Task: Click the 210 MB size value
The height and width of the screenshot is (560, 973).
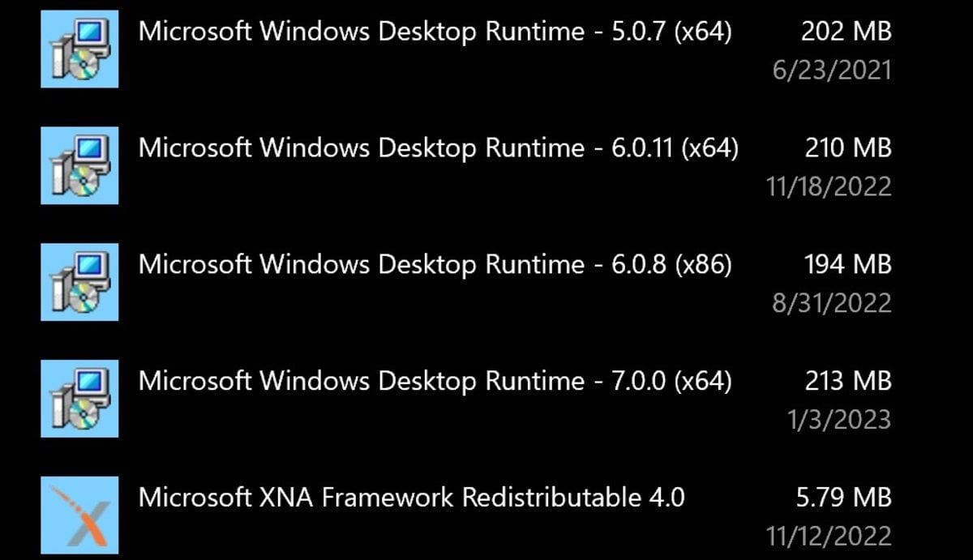Action: click(x=848, y=148)
